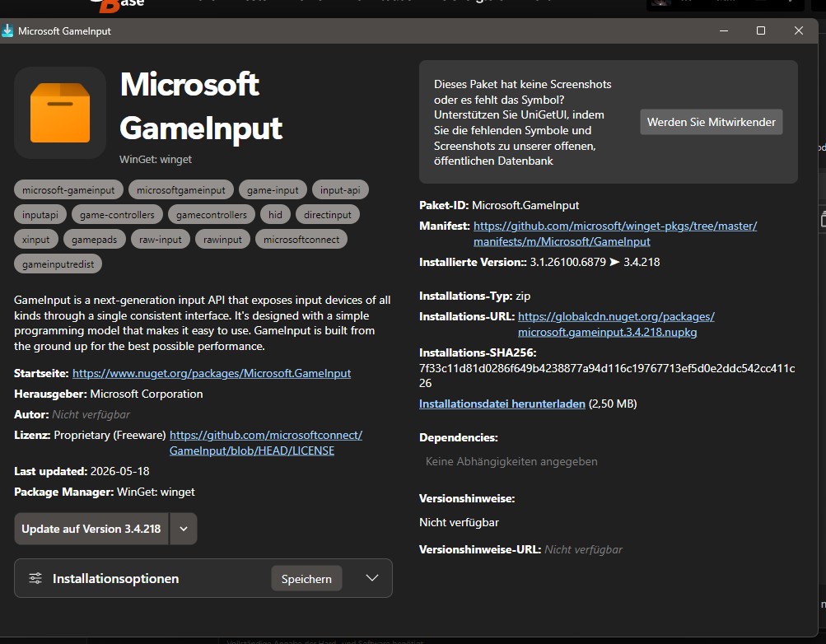
Task: Select the microsoftconnect tag
Action: (x=301, y=240)
